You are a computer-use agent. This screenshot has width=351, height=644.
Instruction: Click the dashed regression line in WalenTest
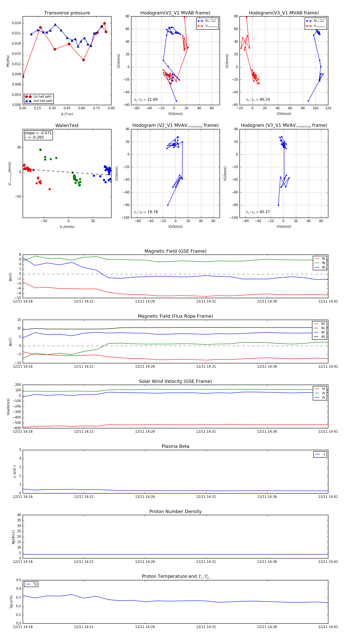tap(67, 172)
